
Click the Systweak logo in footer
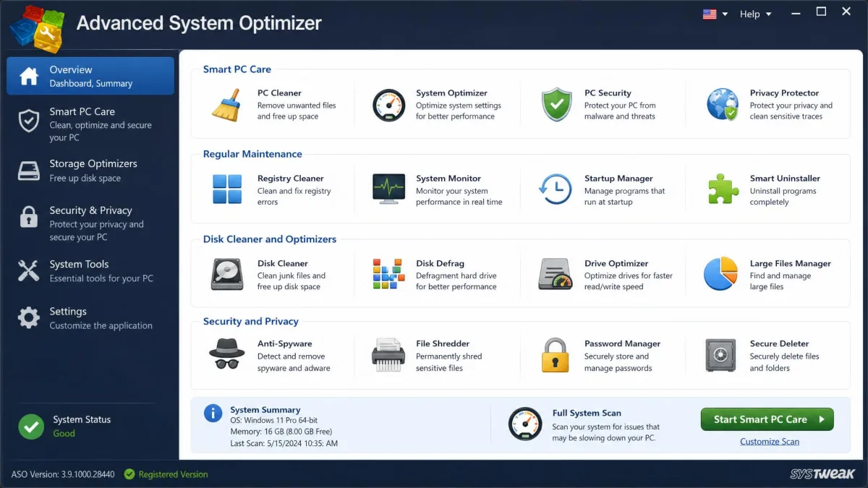coord(822,474)
